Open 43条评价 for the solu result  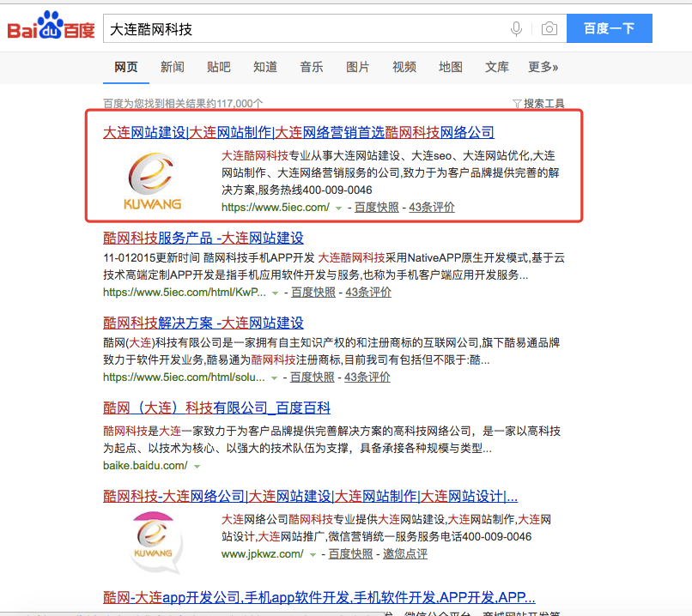coord(367,377)
